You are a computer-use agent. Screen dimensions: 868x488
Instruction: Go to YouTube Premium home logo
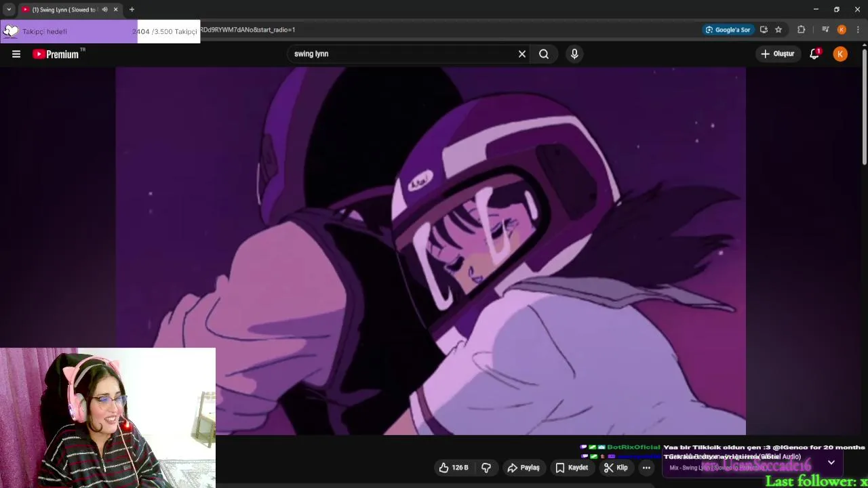[59, 54]
